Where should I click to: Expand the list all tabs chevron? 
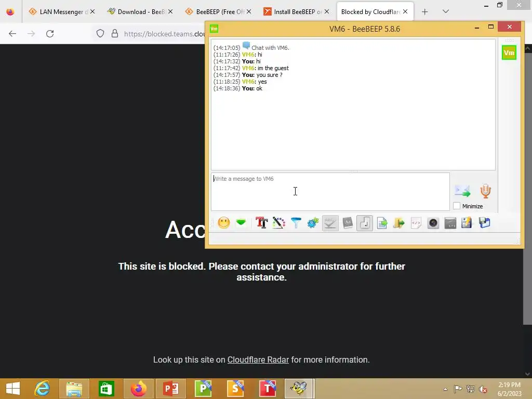coord(445,11)
